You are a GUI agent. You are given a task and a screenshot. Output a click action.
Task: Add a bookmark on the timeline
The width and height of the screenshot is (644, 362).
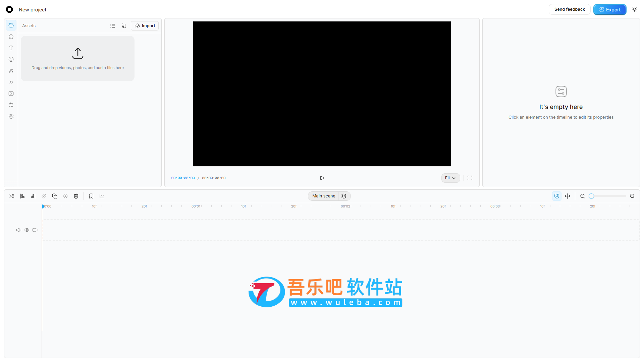pyautogui.click(x=91, y=196)
